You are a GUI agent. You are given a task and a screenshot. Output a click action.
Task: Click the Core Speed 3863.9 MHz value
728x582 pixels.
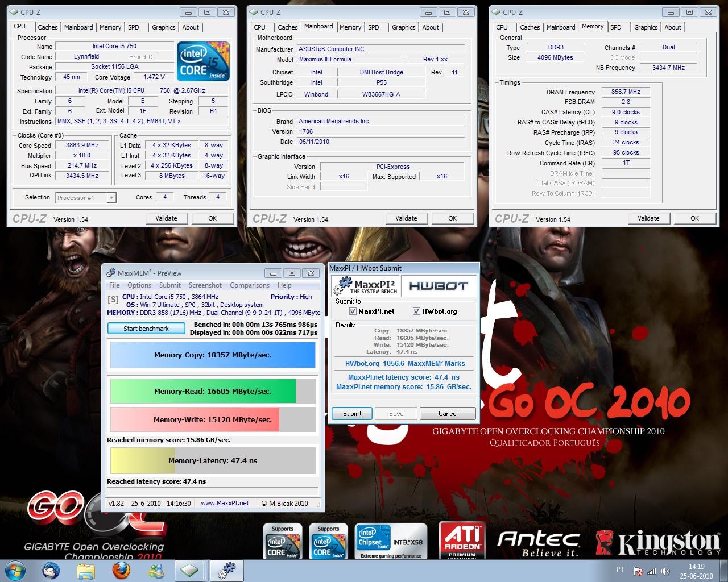(x=82, y=145)
